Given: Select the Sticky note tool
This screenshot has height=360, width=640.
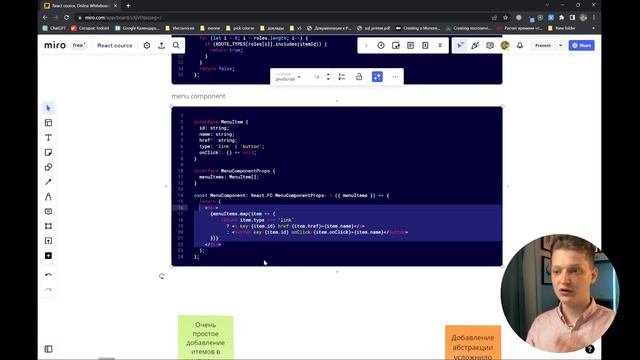Looking at the screenshot, I should tap(48, 152).
